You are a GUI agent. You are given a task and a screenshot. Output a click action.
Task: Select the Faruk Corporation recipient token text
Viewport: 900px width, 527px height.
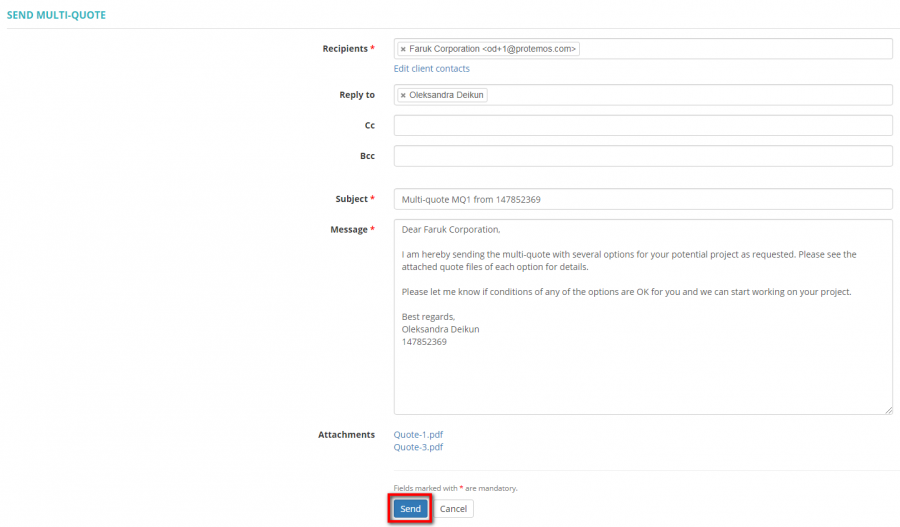click(492, 49)
